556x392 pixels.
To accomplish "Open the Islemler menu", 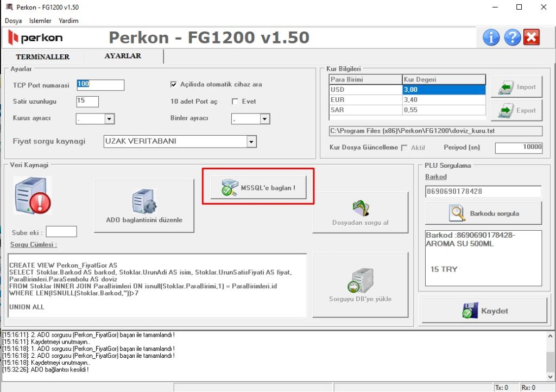I will point(40,21).
